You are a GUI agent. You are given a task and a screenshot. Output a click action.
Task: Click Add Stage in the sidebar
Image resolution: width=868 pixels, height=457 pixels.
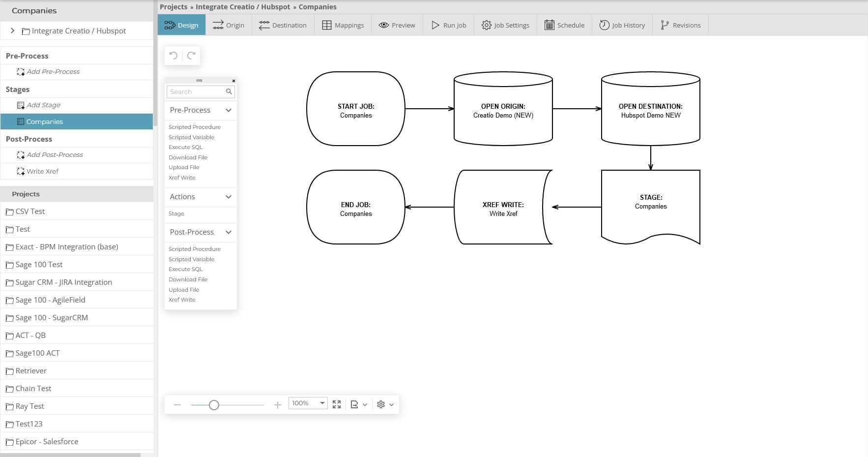44,105
